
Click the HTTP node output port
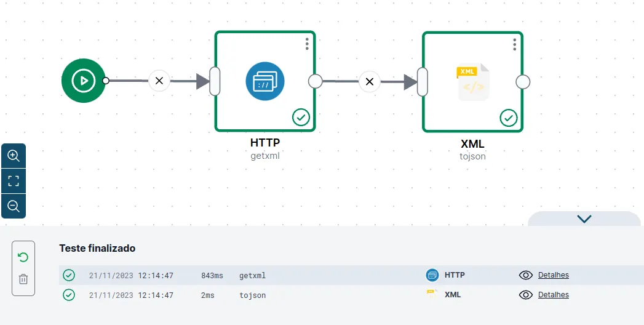[316, 81]
